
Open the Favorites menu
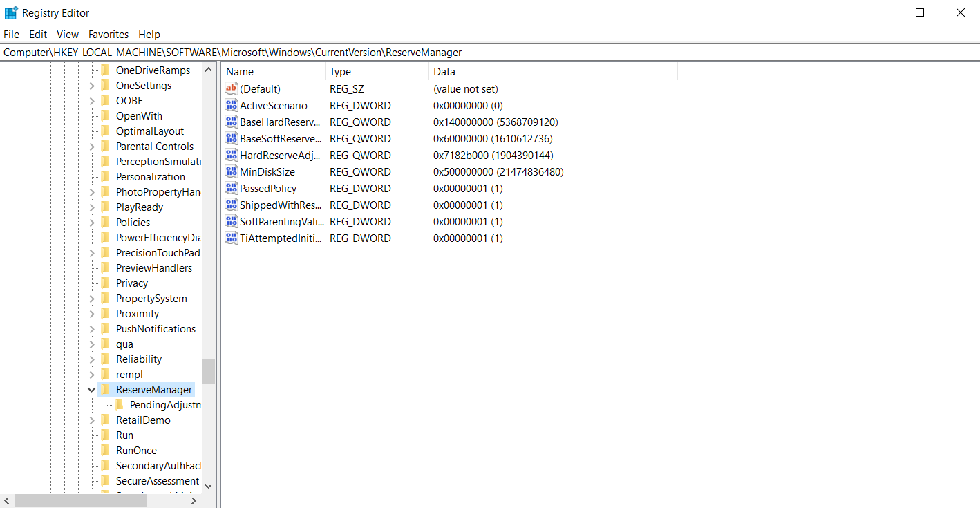tap(109, 34)
